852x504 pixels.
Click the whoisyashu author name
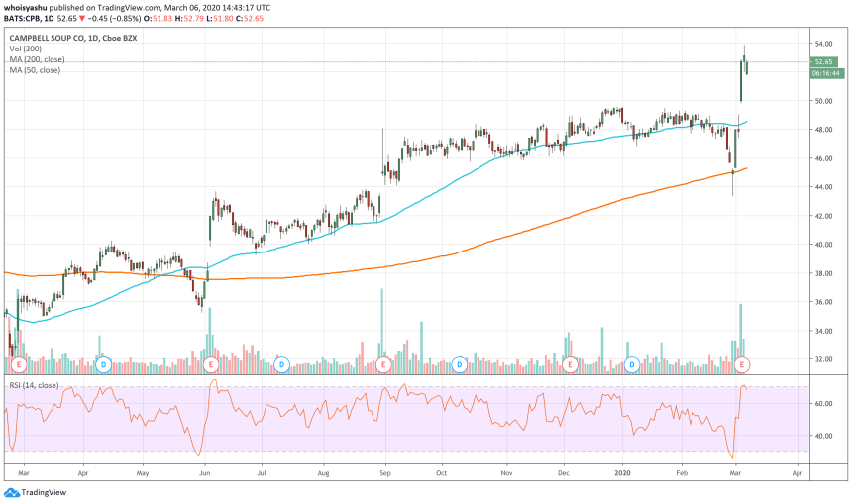click(25, 8)
